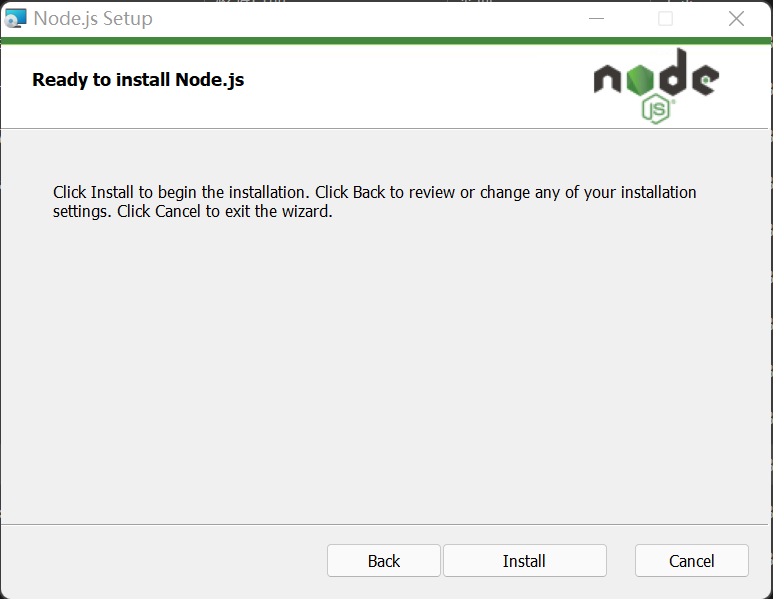
Task: Click the separator line above the buttons
Action: tap(385, 524)
